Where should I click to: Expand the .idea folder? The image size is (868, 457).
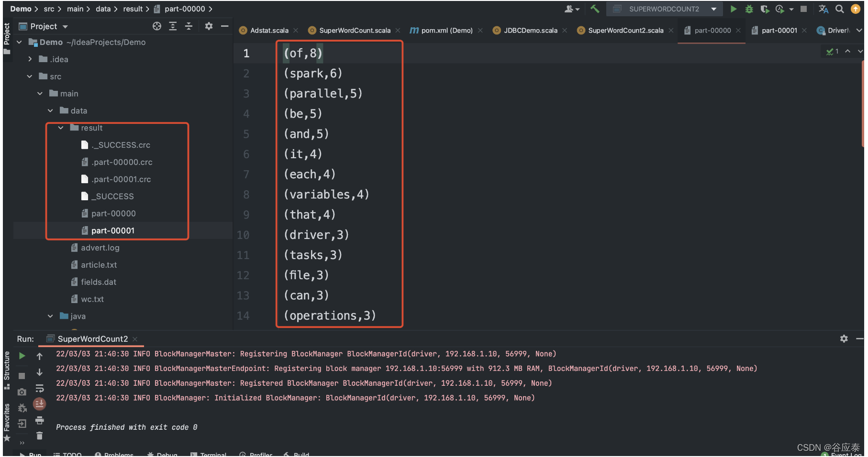[x=30, y=59]
